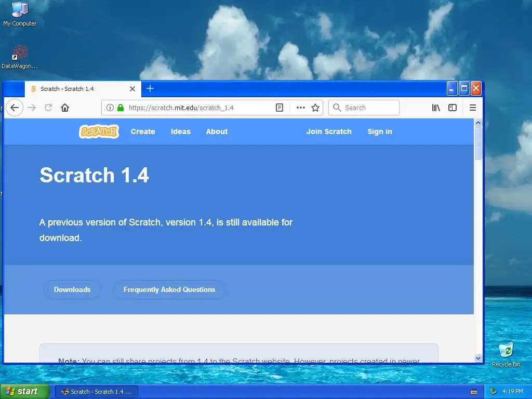Show site information via the info icon
Screen dimensions: 532x399
[x=110, y=108]
